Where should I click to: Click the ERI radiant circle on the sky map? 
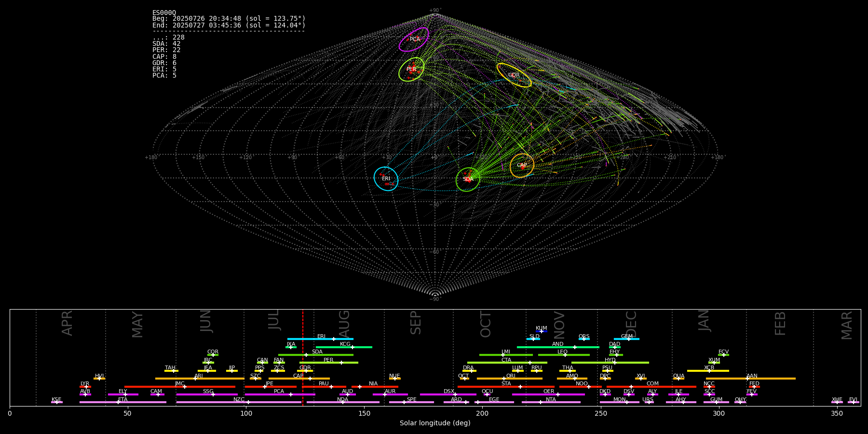386,179
